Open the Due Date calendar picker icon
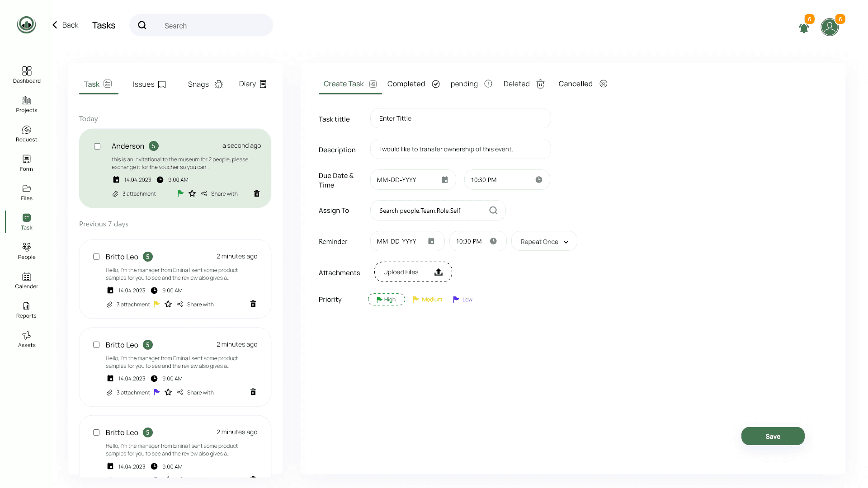This screenshot has height=488, width=868. pos(445,180)
